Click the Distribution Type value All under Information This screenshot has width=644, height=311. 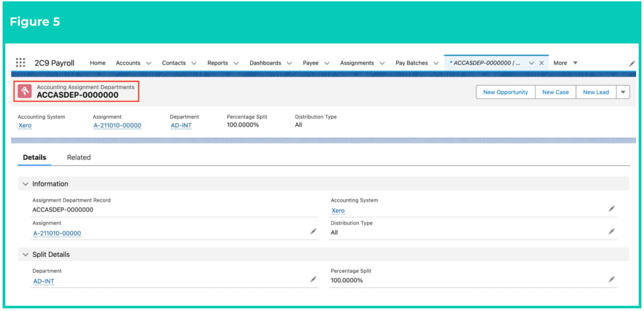[x=335, y=232]
